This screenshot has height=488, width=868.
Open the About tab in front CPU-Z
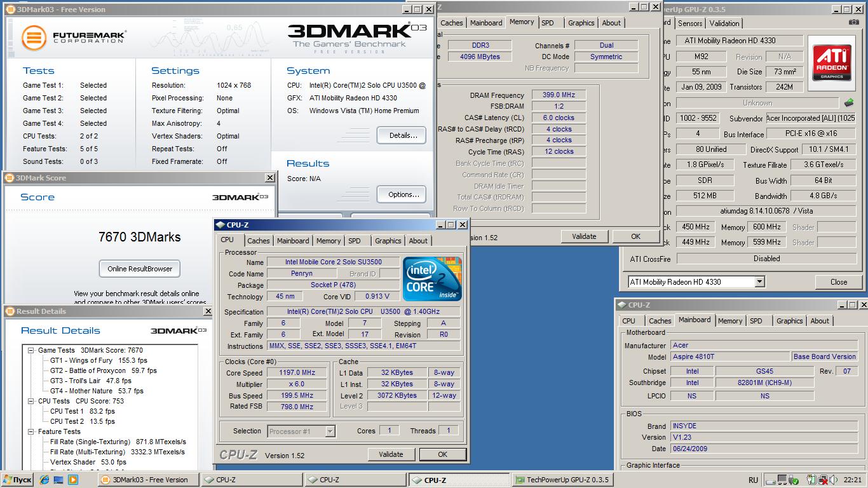point(418,241)
